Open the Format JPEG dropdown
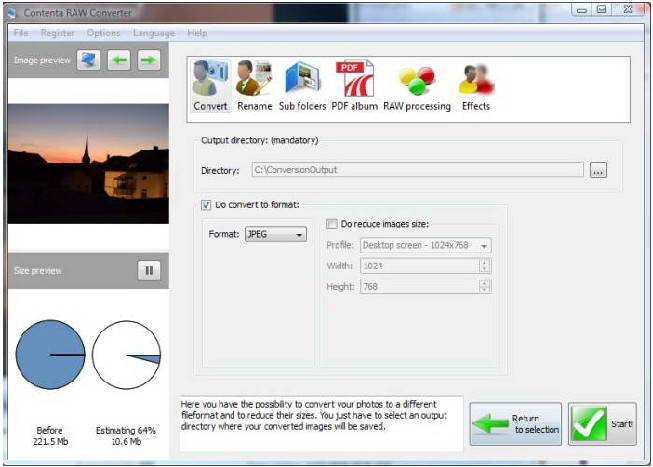The height and width of the screenshot is (467, 653). point(276,234)
